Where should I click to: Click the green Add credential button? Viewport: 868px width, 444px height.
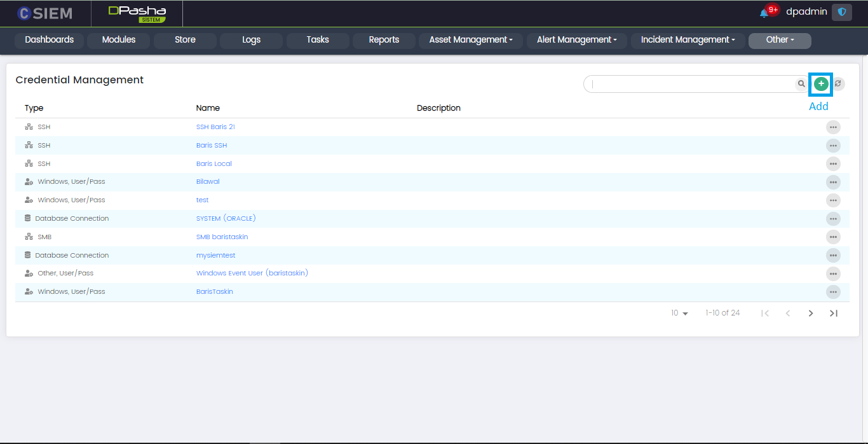click(x=821, y=84)
